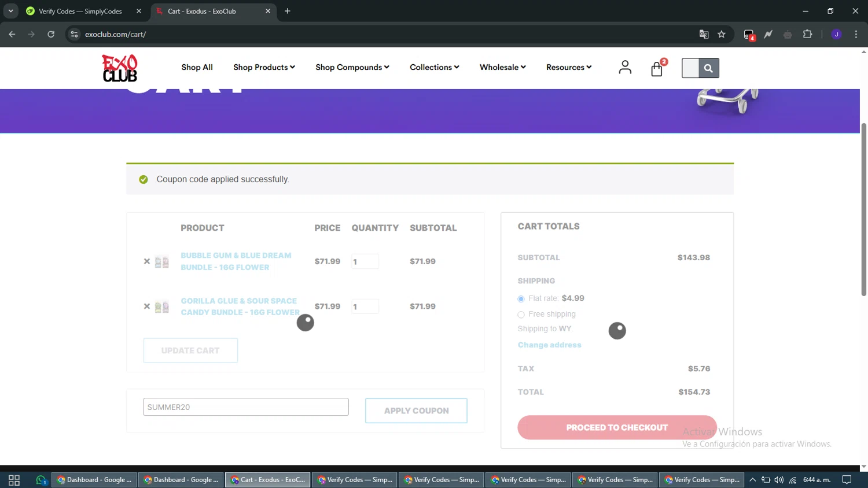Expand Shop Products menu
This screenshot has height=488, width=868.
[x=264, y=67]
